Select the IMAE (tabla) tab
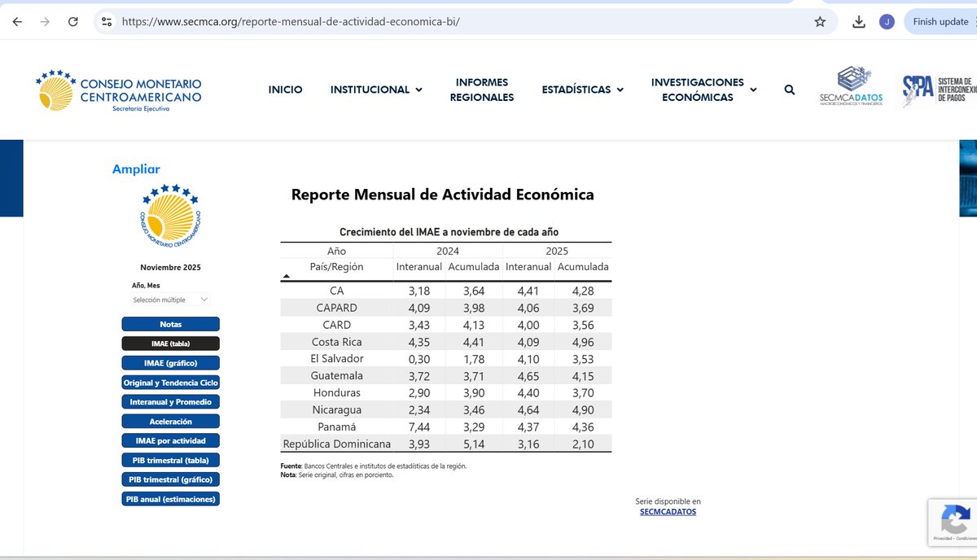The image size is (977, 560). 171,343
